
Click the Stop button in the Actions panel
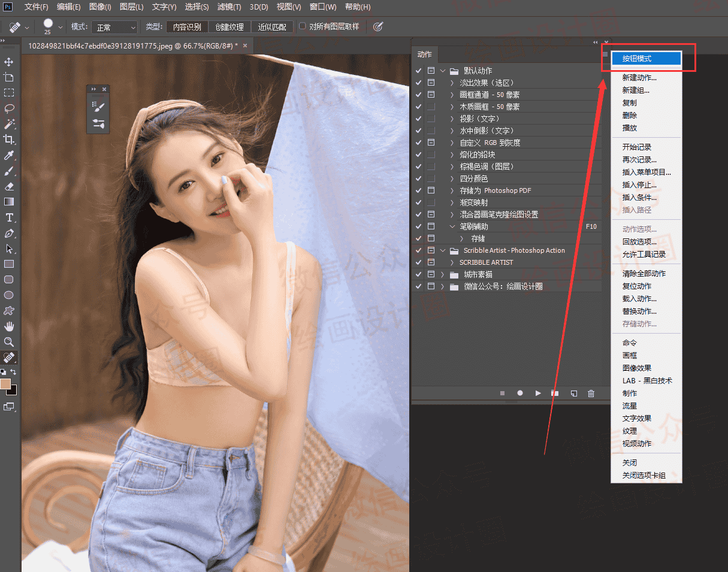point(502,394)
